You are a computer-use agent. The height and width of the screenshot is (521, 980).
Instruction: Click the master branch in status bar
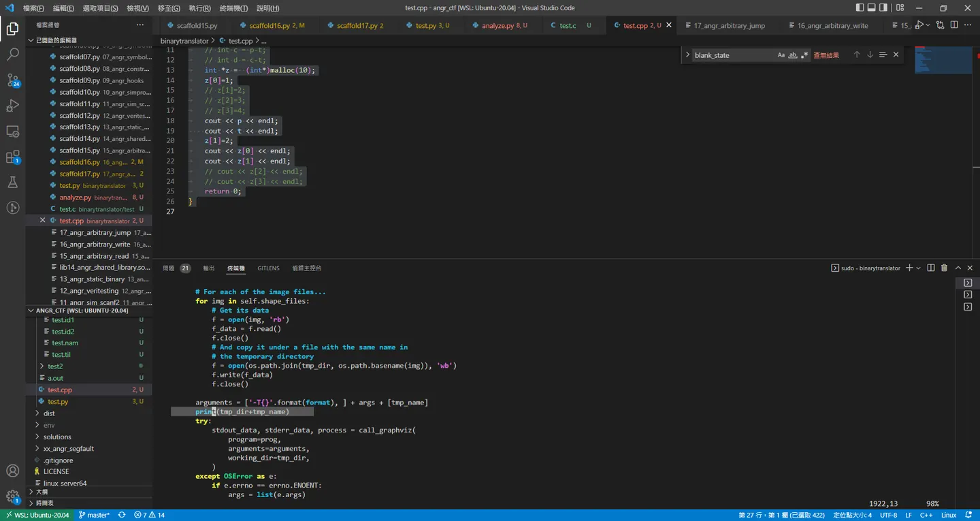tap(94, 515)
